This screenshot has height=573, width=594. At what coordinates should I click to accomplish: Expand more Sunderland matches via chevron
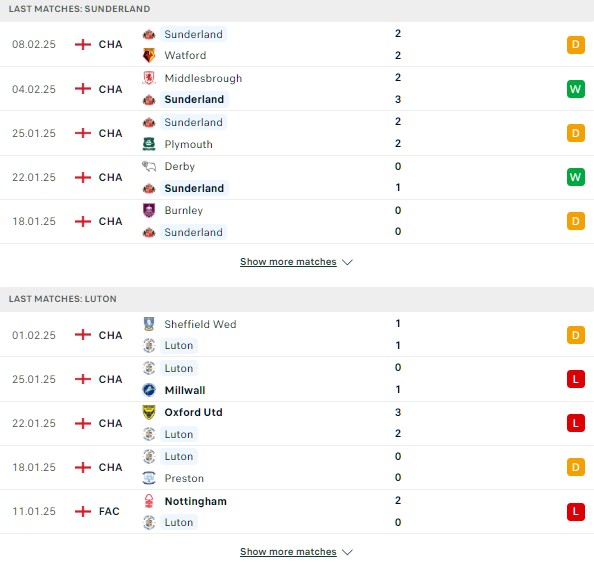click(x=347, y=262)
